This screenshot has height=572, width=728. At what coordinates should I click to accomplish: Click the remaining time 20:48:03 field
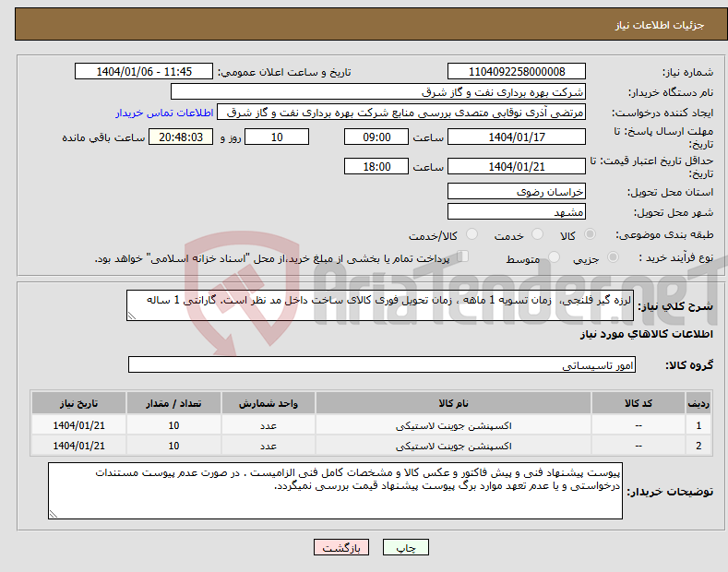[x=181, y=137]
